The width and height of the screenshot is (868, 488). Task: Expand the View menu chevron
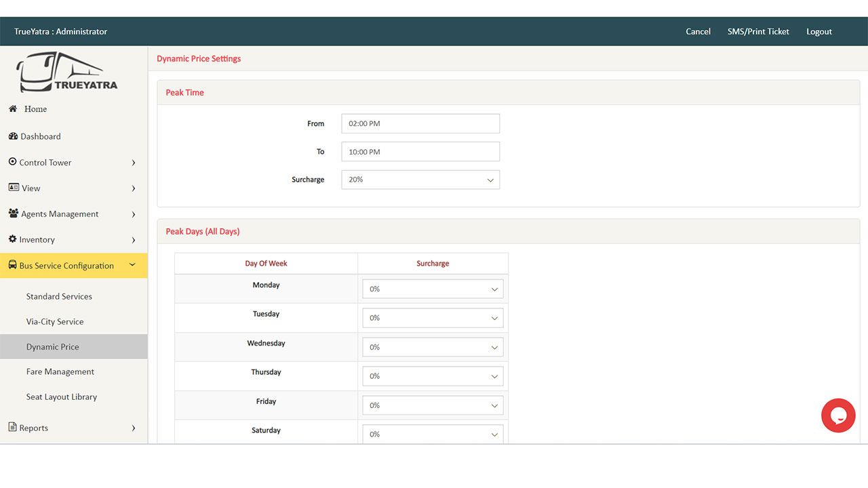tap(134, 188)
